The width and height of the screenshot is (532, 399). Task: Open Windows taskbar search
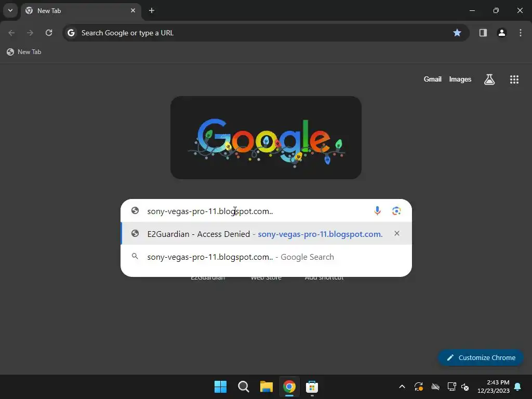click(243, 387)
